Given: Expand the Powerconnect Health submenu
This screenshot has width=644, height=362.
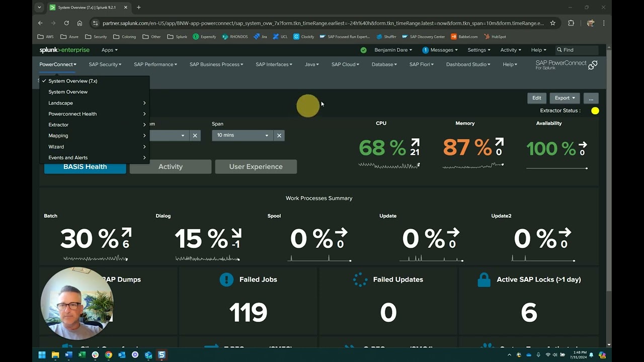Looking at the screenshot, I should [x=95, y=114].
